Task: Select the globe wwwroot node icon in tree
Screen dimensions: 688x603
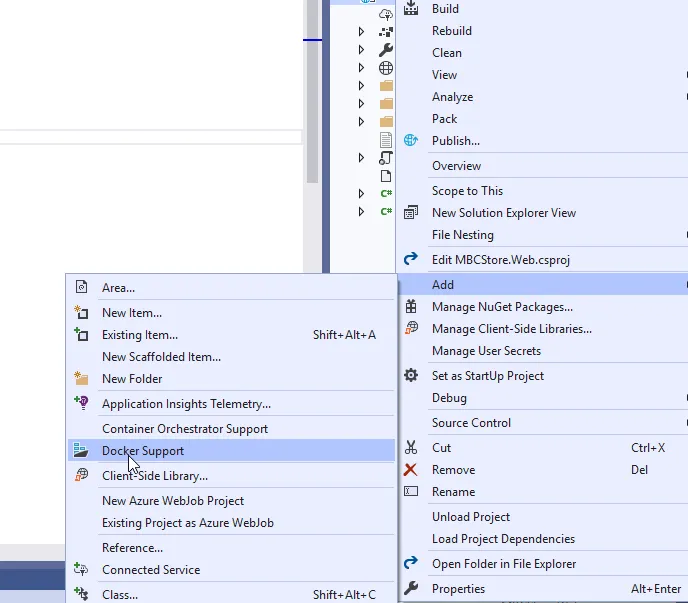Action: (386, 68)
